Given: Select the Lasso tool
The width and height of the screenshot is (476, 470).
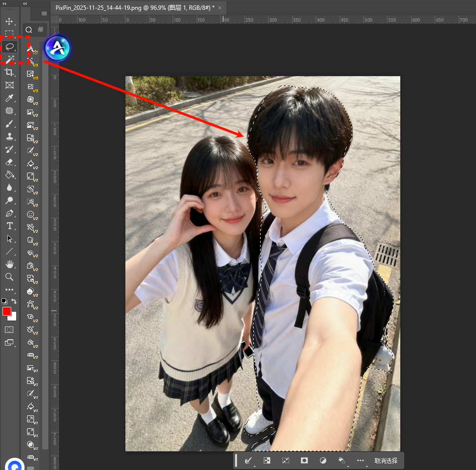Looking at the screenshot, I should tap(9, 47).
